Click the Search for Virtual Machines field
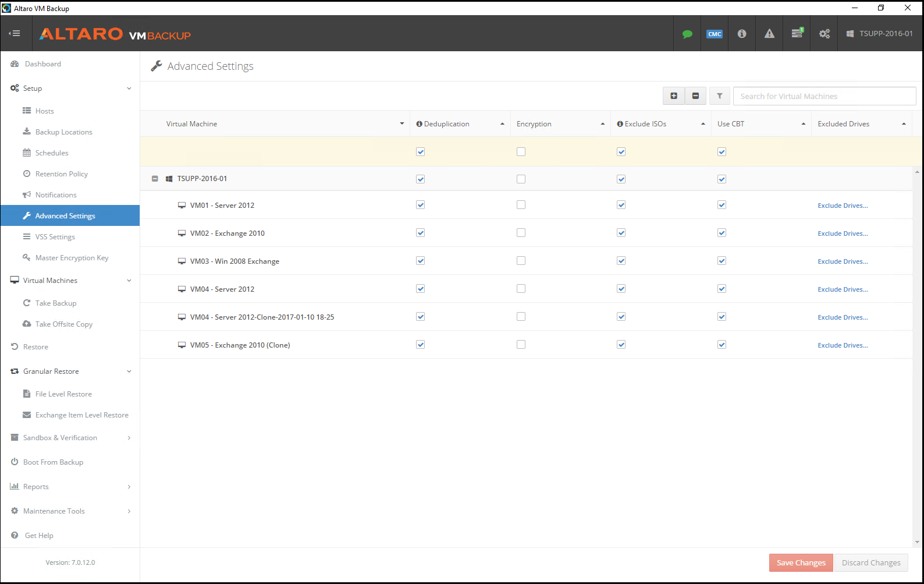 coord(825,96)
